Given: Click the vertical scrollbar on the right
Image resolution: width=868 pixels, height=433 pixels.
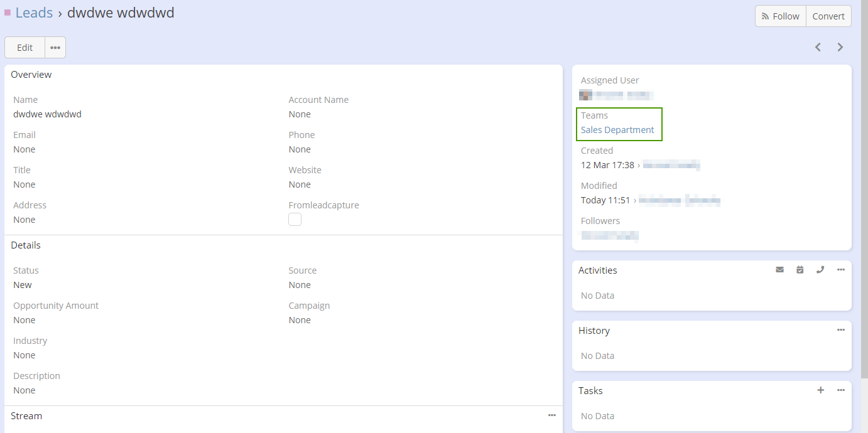Looking at the screenshot, I should click(864, 188).
